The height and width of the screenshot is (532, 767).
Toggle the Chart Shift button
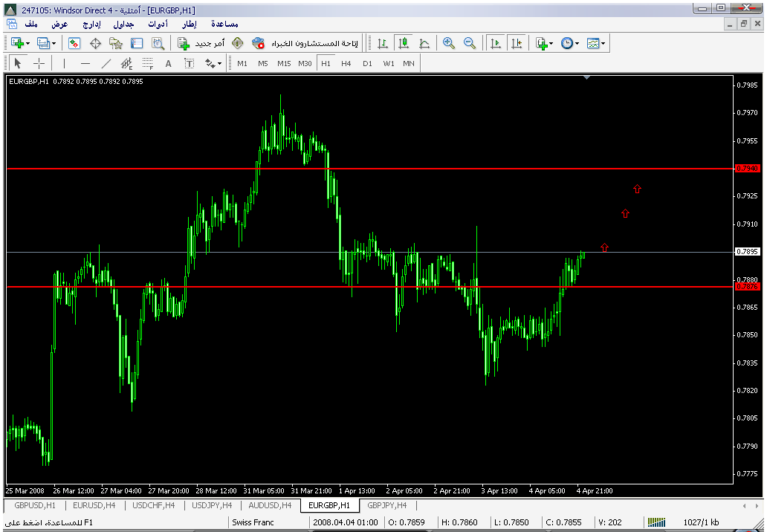click(x=516, y=44)
